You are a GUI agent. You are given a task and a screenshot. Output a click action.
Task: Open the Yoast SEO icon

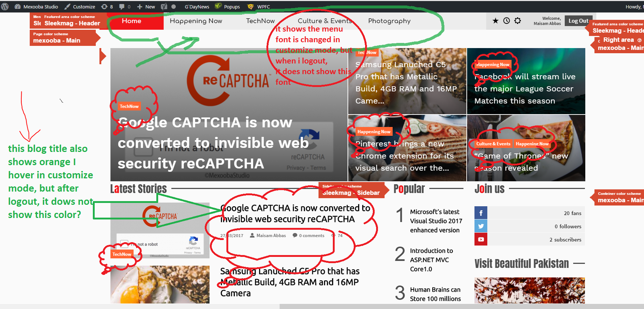[x=164, y=7]
